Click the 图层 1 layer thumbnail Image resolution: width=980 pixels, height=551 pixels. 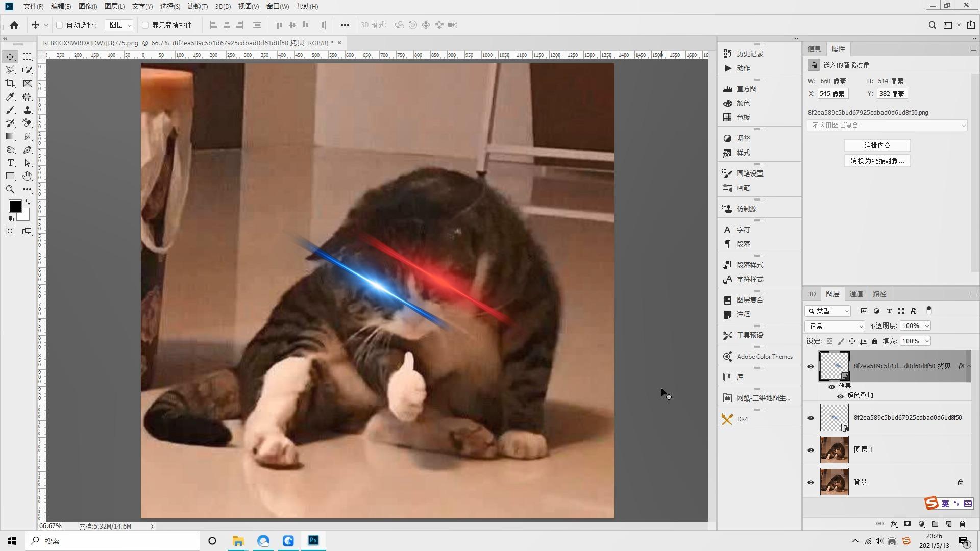point(834,450)
